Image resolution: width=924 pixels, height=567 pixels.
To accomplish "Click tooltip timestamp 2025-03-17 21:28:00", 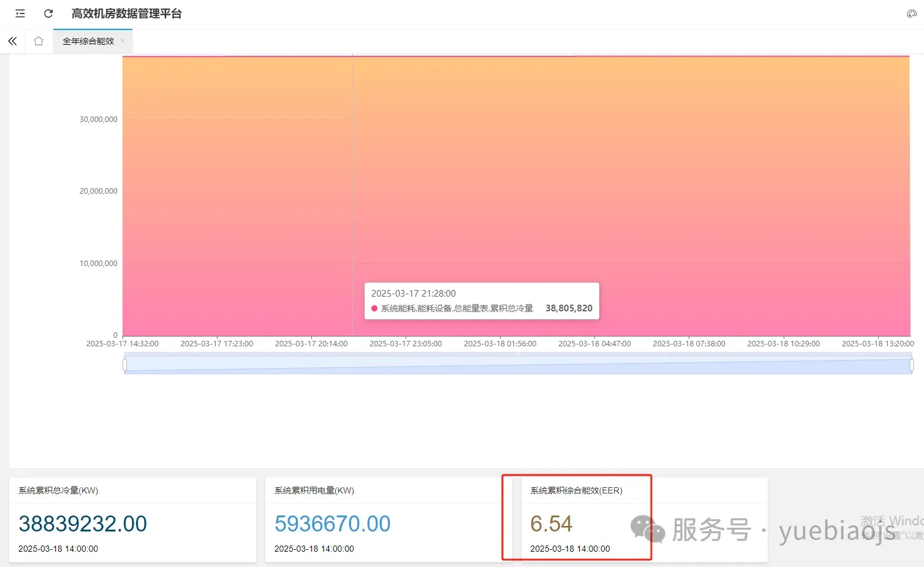I will (x=414, y=294).
